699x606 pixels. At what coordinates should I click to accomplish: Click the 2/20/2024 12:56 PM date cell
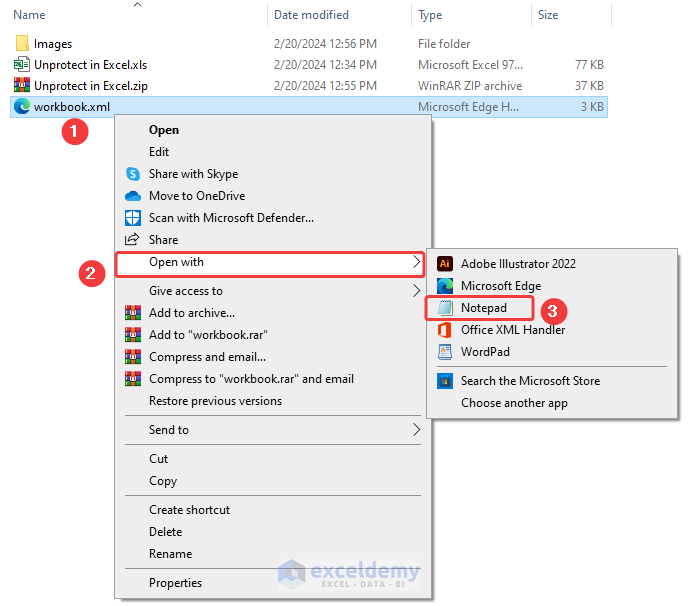(325, 44)
